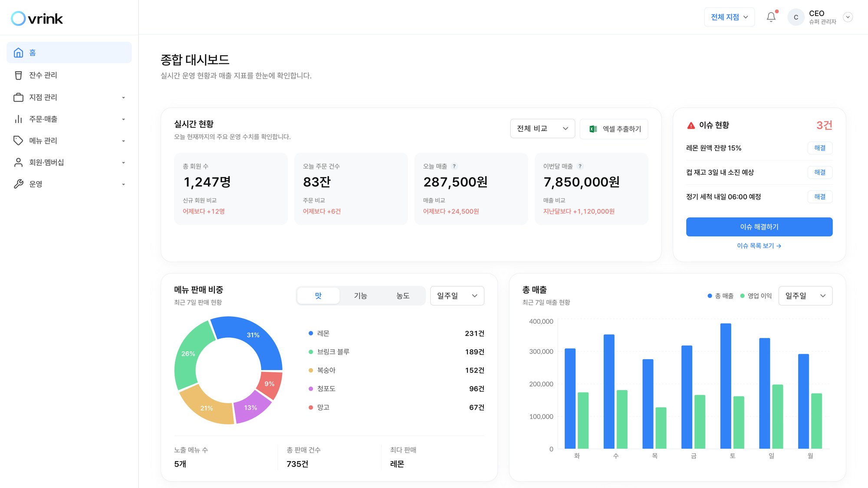Click the bar chart icon for 주문·매출
Image resolution: width=868 pixels, height=488 pixels.
click(x=18, y=119)
